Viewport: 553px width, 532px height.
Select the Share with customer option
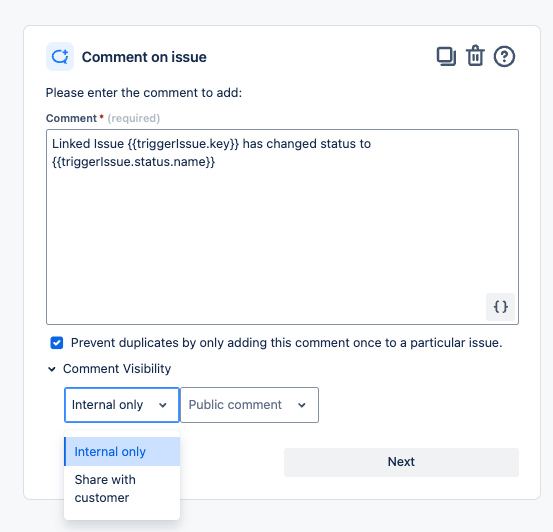[122, 489]
